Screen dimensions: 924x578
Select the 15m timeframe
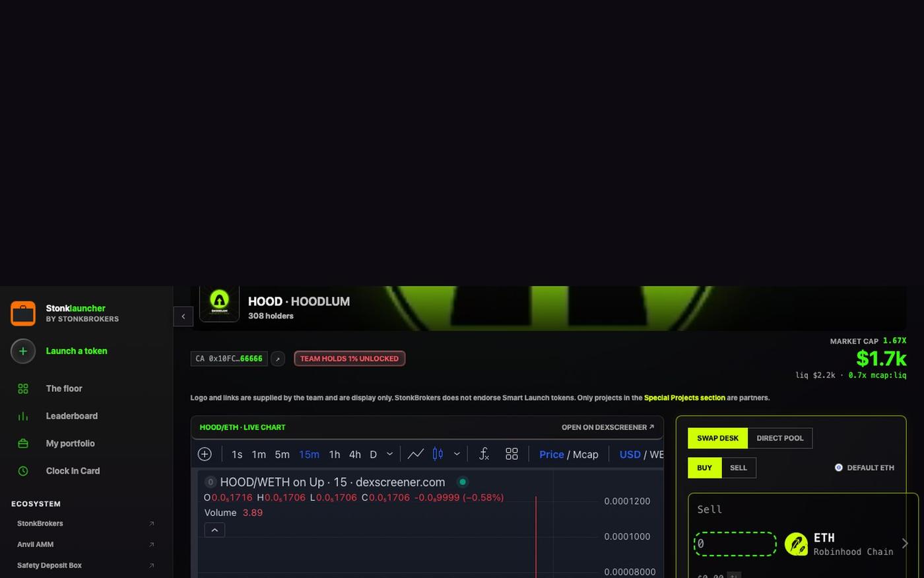309,454
